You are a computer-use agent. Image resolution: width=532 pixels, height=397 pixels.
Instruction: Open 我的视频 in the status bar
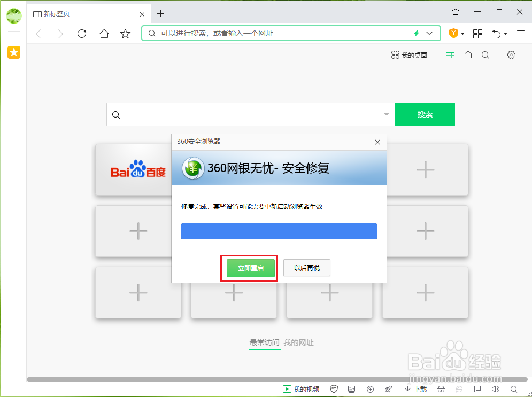pos(301,389)
